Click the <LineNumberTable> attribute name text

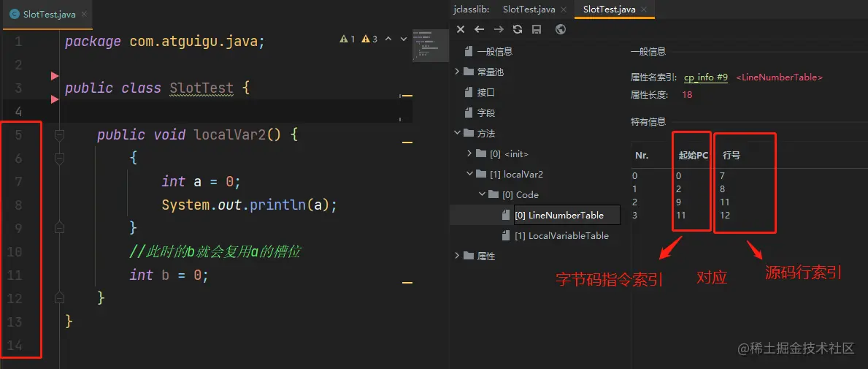pos(780,77)
